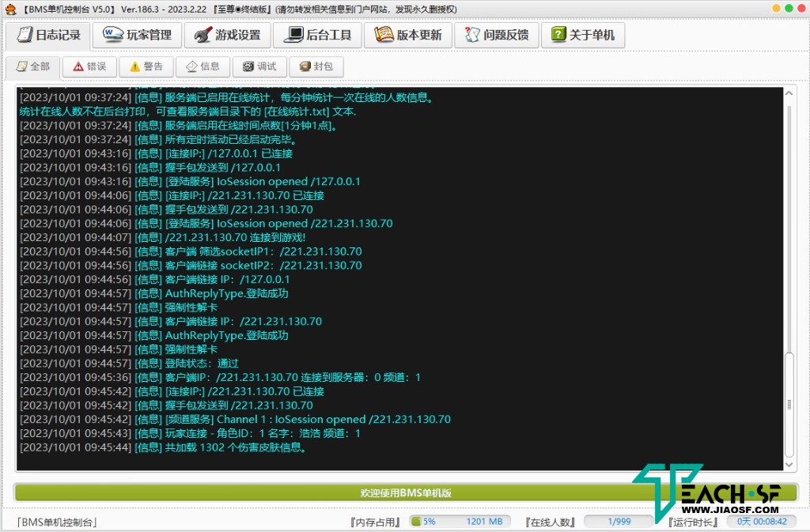
Task: Click log line 登陆状态: 通过
Action: coord(129,364)
